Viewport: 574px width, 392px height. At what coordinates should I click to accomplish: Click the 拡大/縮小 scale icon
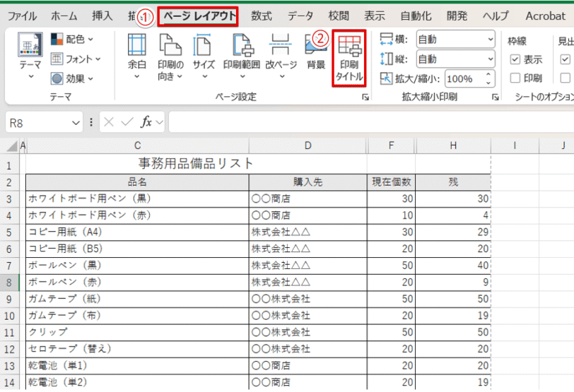pyautogui.click(x=386, y=78)
